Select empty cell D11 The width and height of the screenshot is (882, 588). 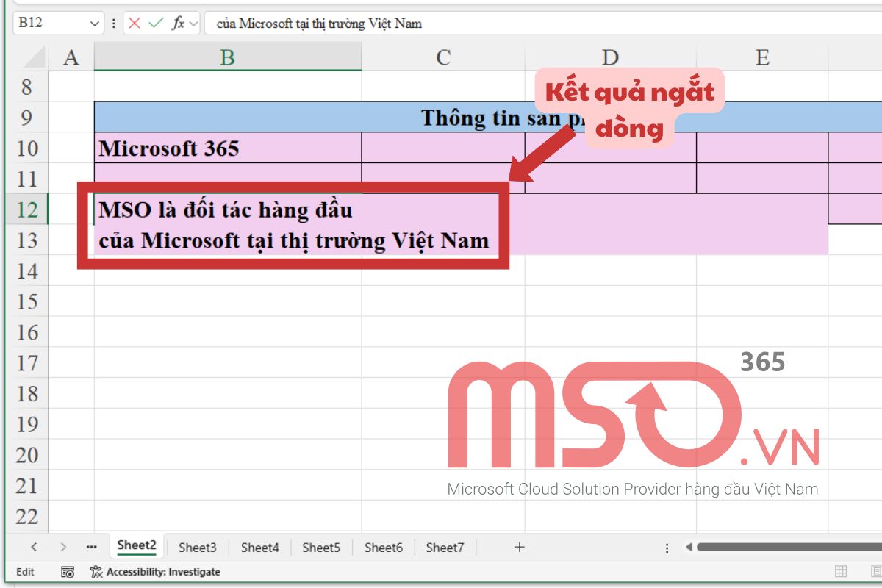[x=610, y=179]
